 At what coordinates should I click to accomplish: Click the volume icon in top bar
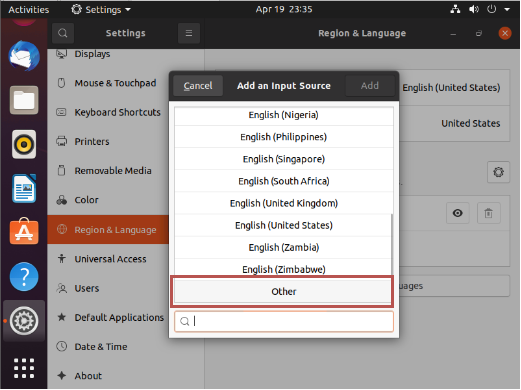coord(474,9)
